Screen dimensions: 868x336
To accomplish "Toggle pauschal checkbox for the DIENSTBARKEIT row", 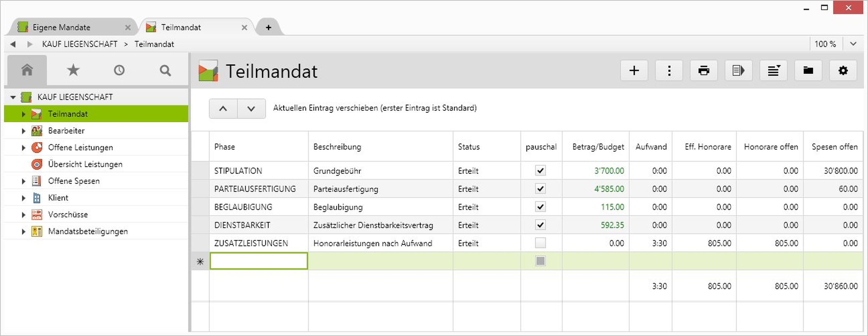I will coord(540,225).
